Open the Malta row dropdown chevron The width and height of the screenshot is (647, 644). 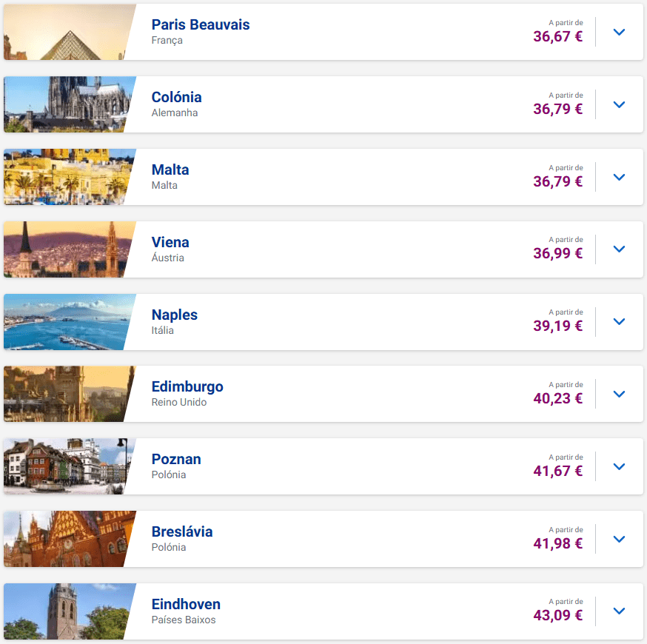tap(620, 177)
